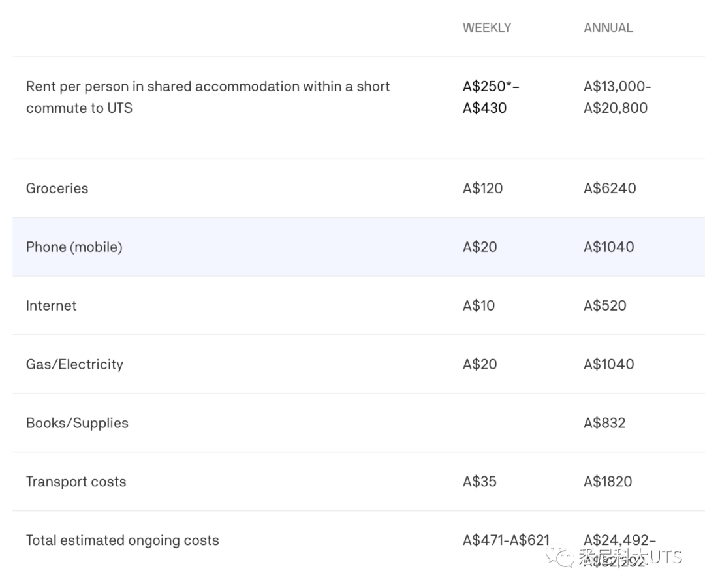Select the A$35 weekly transport value

point(480,482)
